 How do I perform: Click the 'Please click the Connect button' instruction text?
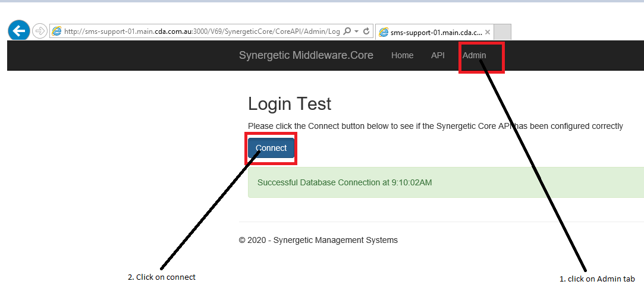coord(435,127)
